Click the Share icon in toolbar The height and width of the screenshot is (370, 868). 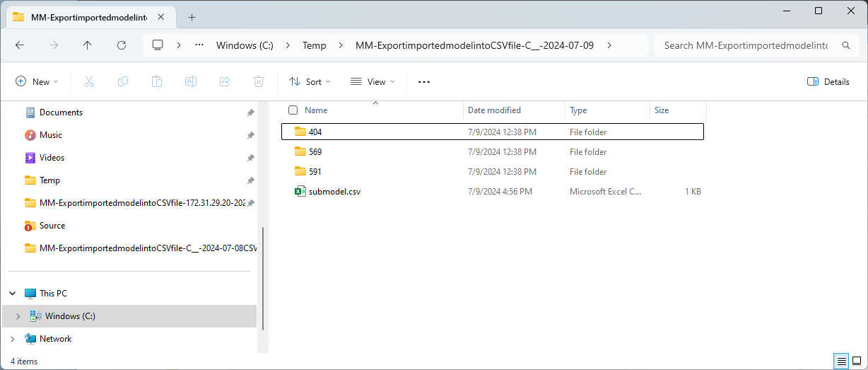pyautogui.click(x=225, y=81)
